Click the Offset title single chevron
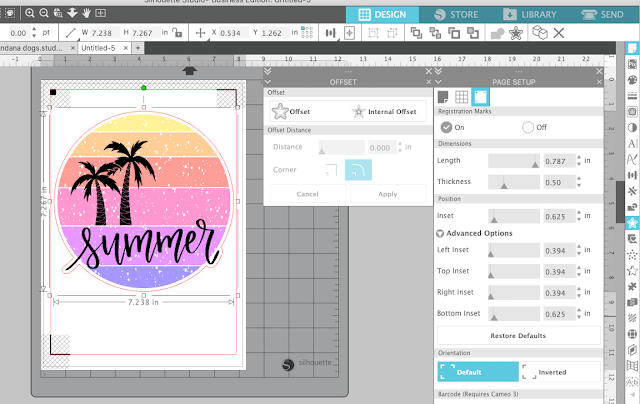640x404 pixels. click(267, 82)
